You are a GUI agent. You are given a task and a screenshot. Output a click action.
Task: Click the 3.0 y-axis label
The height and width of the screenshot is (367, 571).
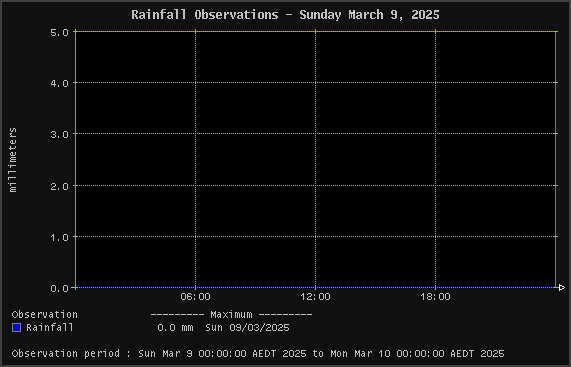click(59, 134)
